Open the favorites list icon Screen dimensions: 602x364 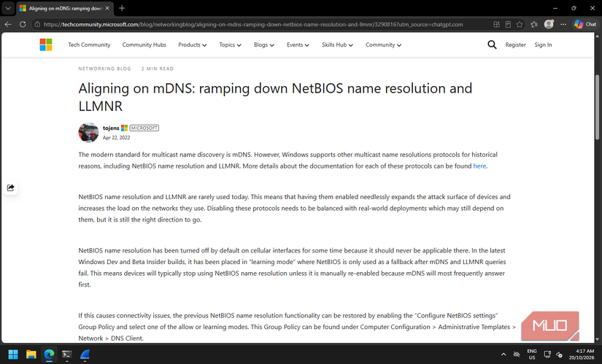pyautogui.click(x=534, y=24)
